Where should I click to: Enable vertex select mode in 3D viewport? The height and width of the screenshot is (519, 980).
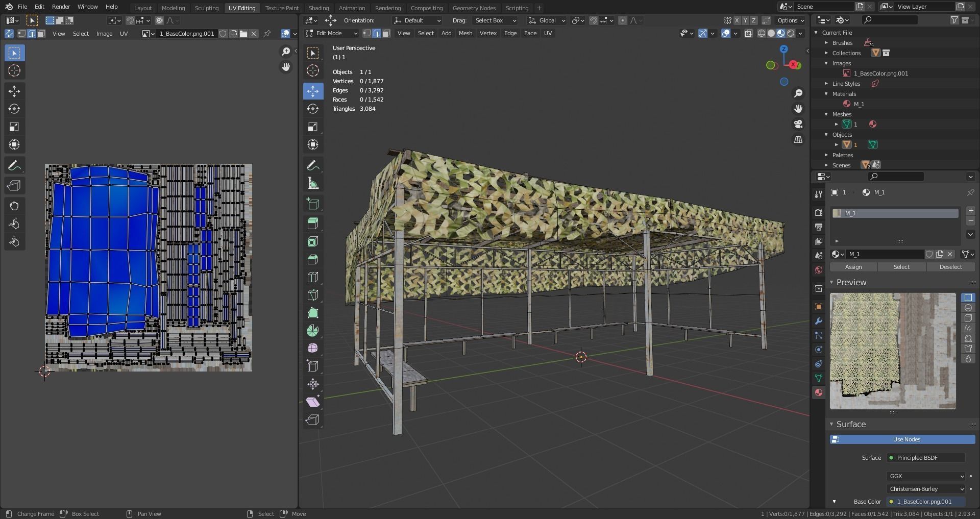click(x=367, y=33)
